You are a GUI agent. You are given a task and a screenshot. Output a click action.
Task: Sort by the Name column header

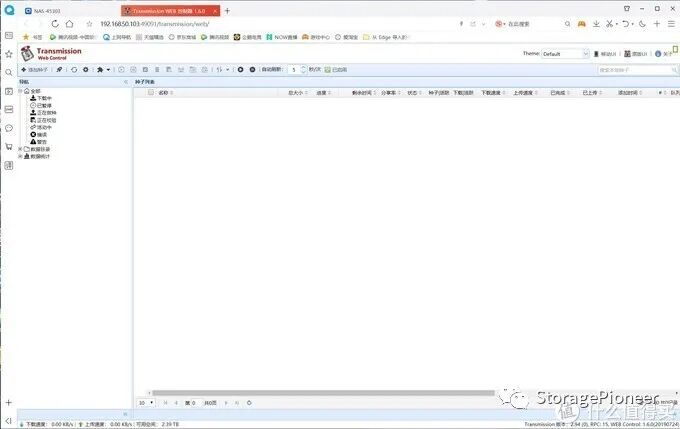point(165,93)
